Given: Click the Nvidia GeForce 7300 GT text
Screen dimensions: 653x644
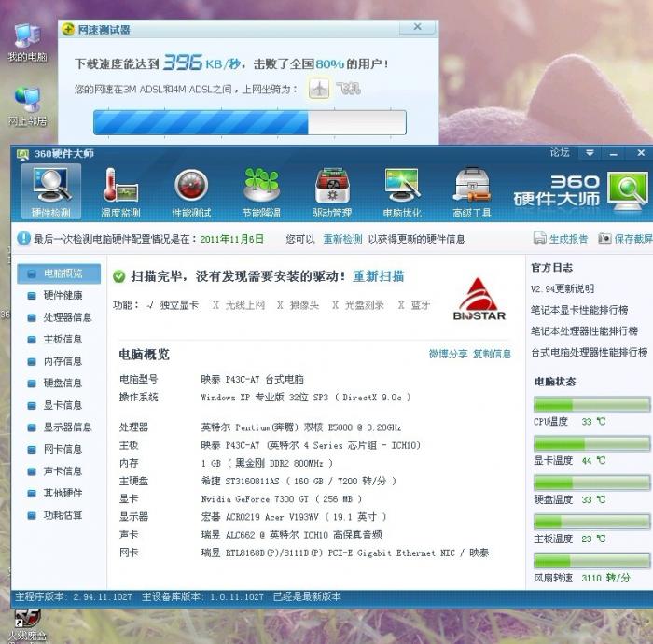Looking at the screenshot, I should [x=282, y=499].
